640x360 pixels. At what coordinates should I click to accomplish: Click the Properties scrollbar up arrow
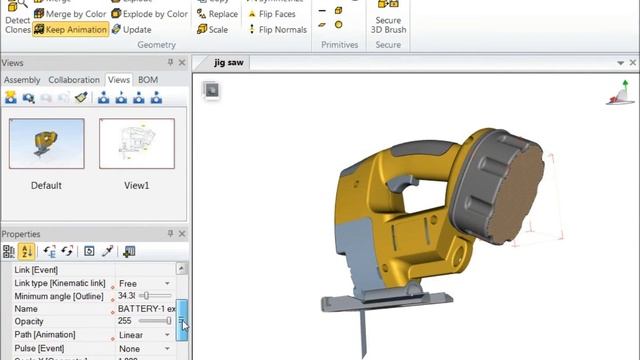[x=182, y=269]
